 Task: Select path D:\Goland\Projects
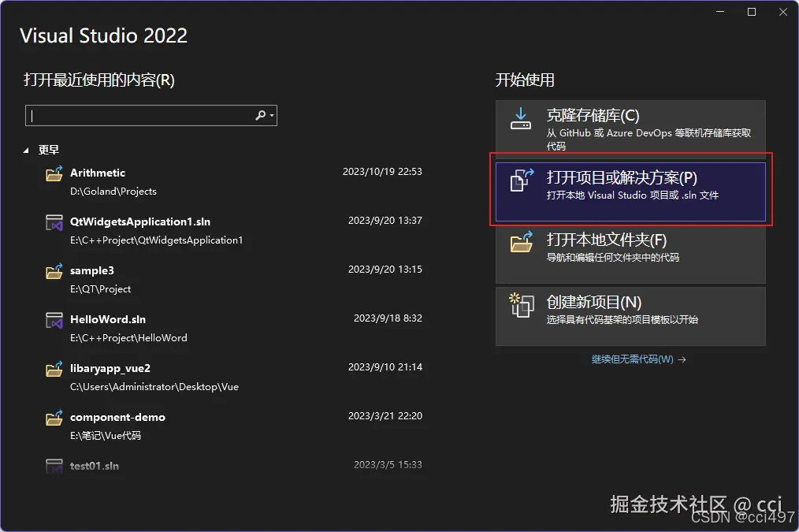pos(113,192)
